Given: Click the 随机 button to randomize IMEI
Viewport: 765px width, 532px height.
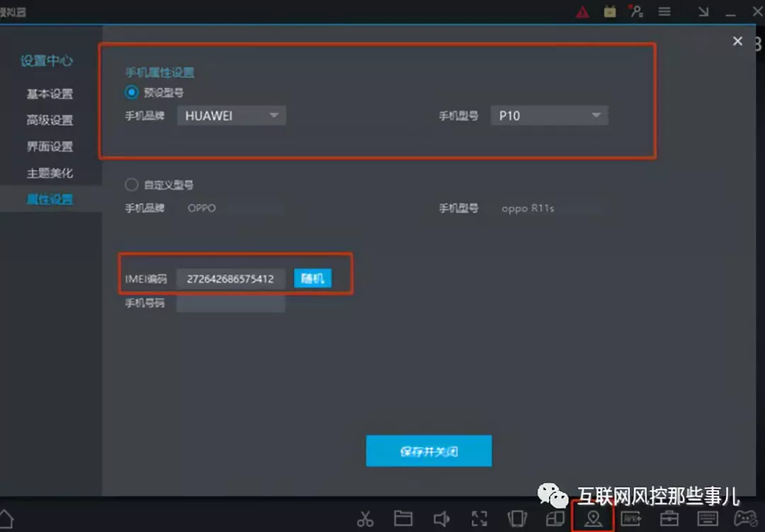Looking at the screenshot, I should pos(312,278).
